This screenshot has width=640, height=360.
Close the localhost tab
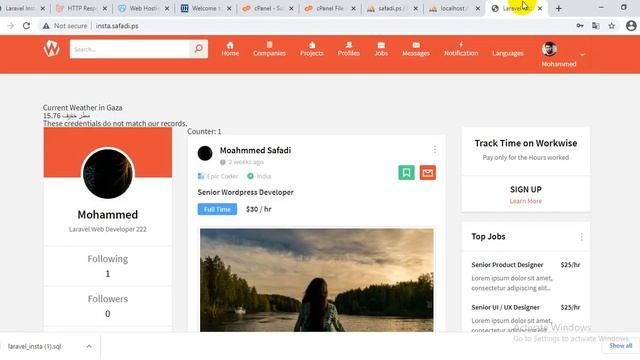click(478, 8)
